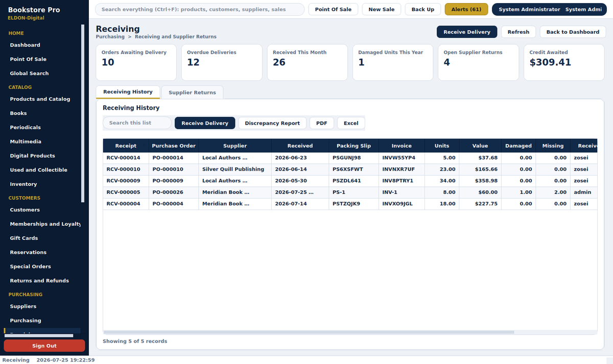Open Credit Awaited card
Screen dimensions: 613x364
click(x=564, y=62)
